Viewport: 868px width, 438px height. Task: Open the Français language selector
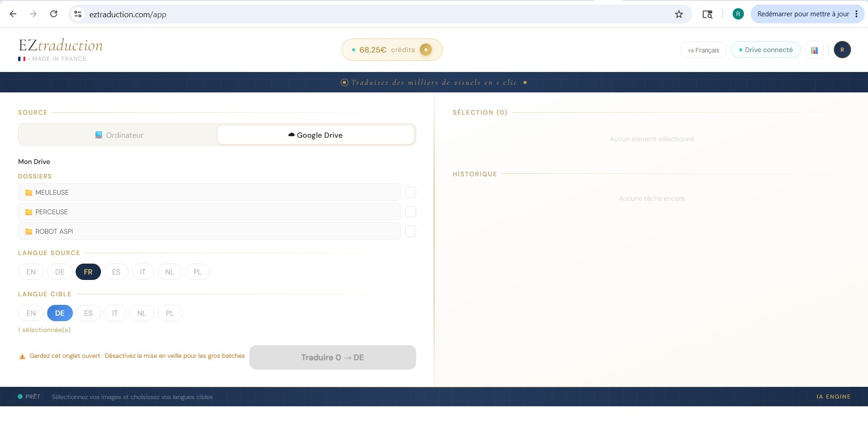pos(703,50)
